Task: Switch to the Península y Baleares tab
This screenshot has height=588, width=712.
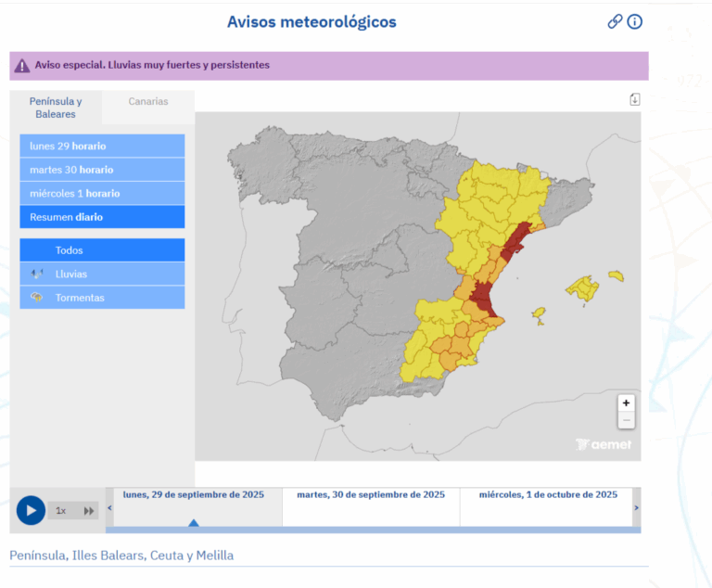Action: 56,108
